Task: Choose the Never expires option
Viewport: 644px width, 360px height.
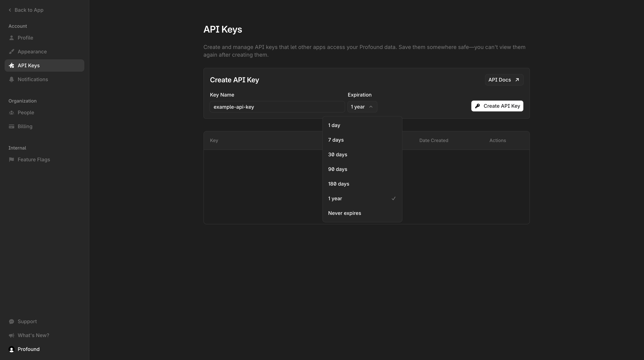Action: tap(345, 213)
